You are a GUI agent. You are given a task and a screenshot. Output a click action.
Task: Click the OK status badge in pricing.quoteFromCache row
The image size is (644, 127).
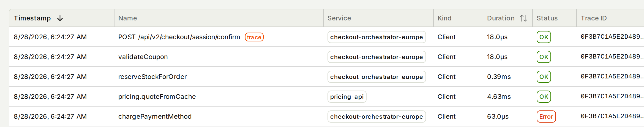pos(544,97)
